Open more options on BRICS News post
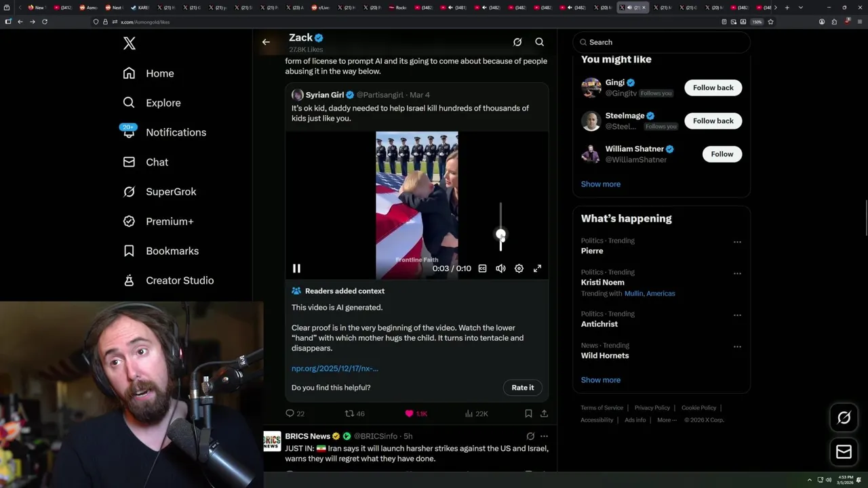The image size is (868, 488). pyautogui.click(x=544, y=436)
